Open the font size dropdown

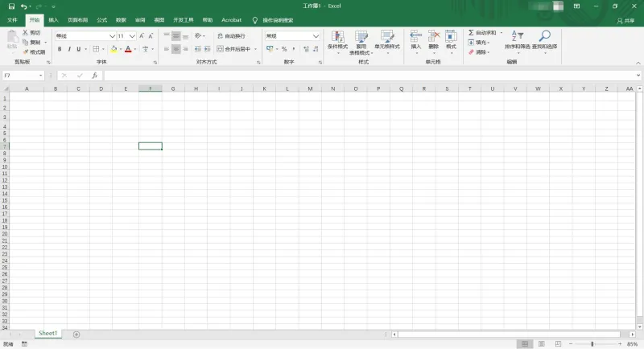click(x=132, y=36)
